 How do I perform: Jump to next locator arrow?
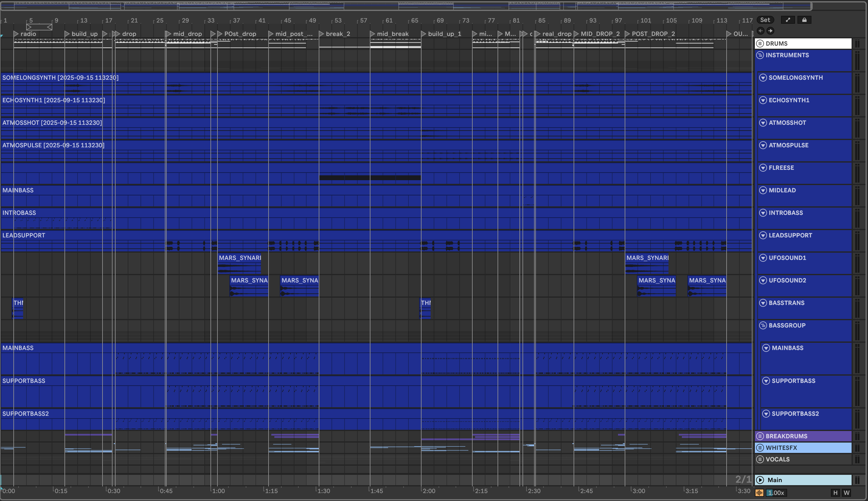pos(770,31)
